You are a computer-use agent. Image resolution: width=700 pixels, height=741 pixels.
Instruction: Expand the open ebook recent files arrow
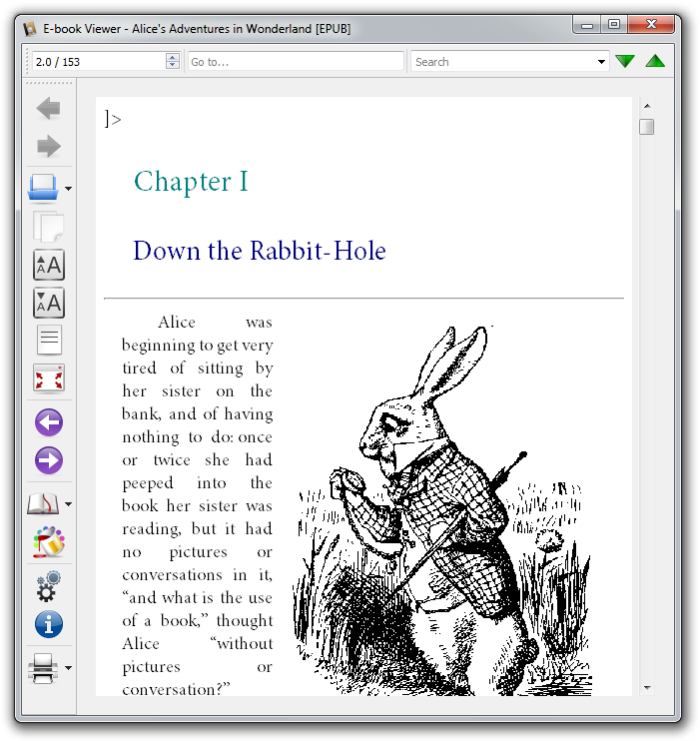coord(69,189)
